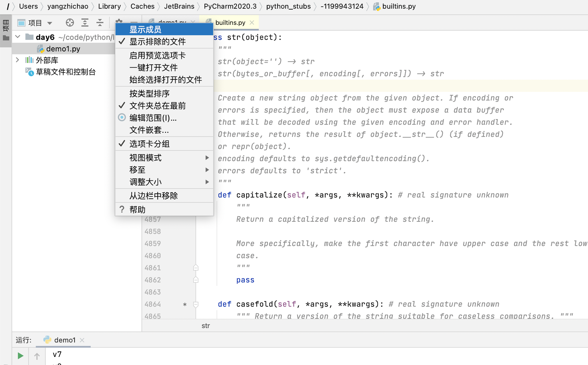Choose 从边栏中移除 menu item
Screen dimensions: 588x365
[x=164, y=196]
